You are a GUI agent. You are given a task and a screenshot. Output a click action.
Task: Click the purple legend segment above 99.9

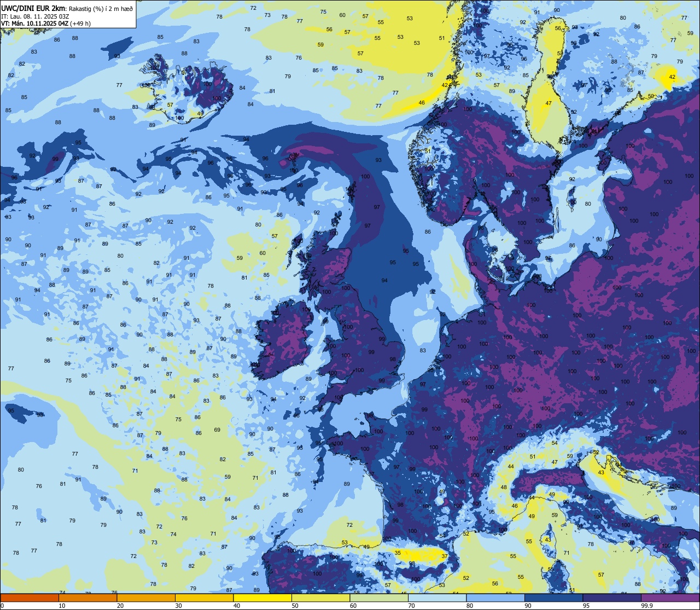[670, 598]
